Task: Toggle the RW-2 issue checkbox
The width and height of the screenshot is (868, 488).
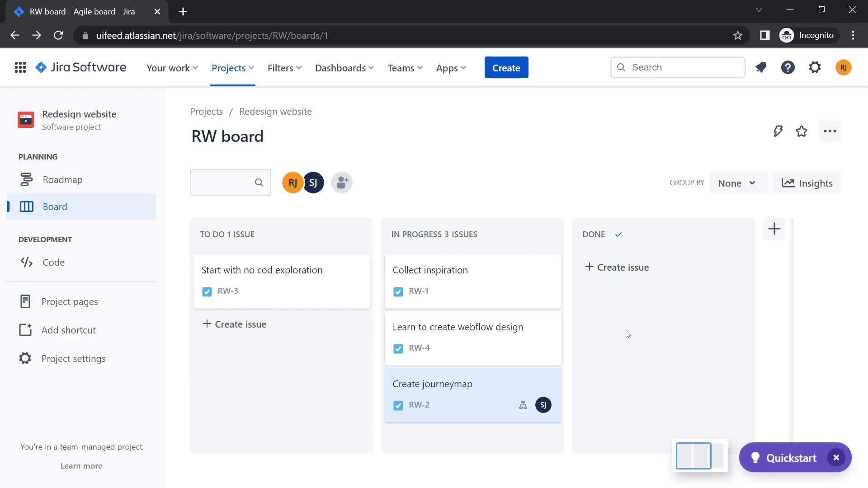Action: [398, 405]
